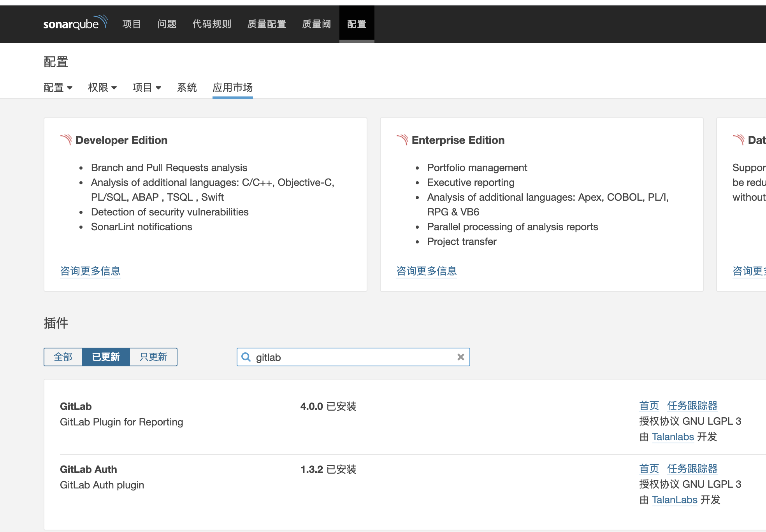This screenshot has width=766, height=532.
Task: Click the Developer Edition logo icon
Action: [x=66, y=140]
